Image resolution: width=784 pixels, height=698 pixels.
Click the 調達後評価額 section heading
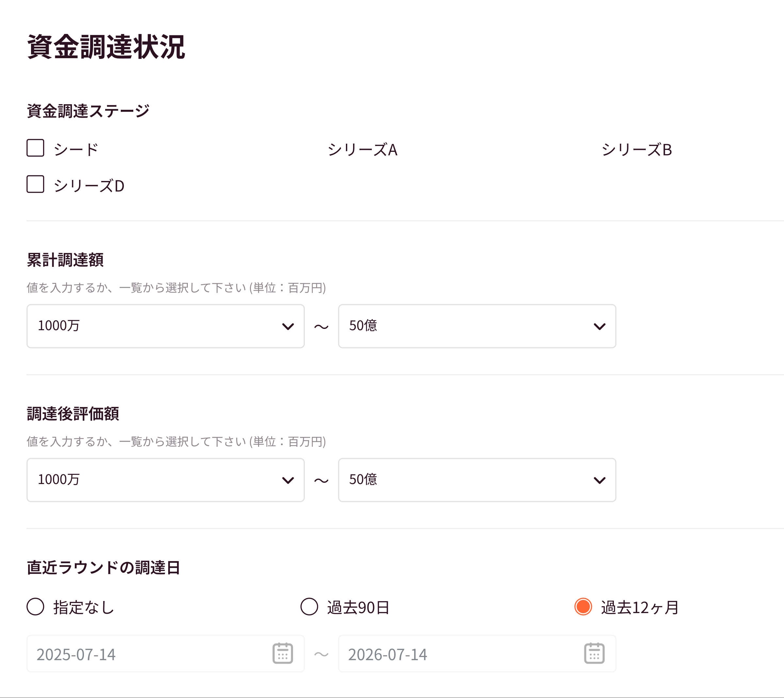coord(73,414)
